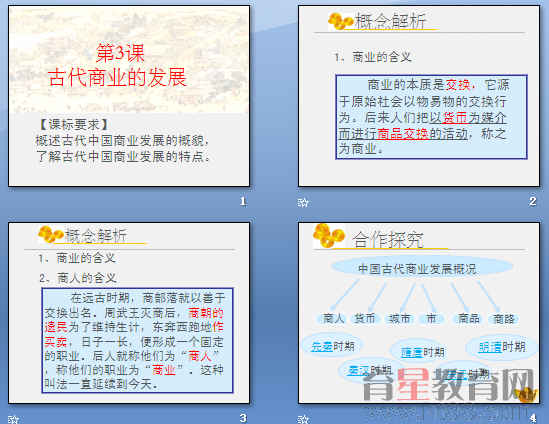Click the 货币 node in the diagram
The width and height of the screenshot is (549, 424).
coord(364,318)
